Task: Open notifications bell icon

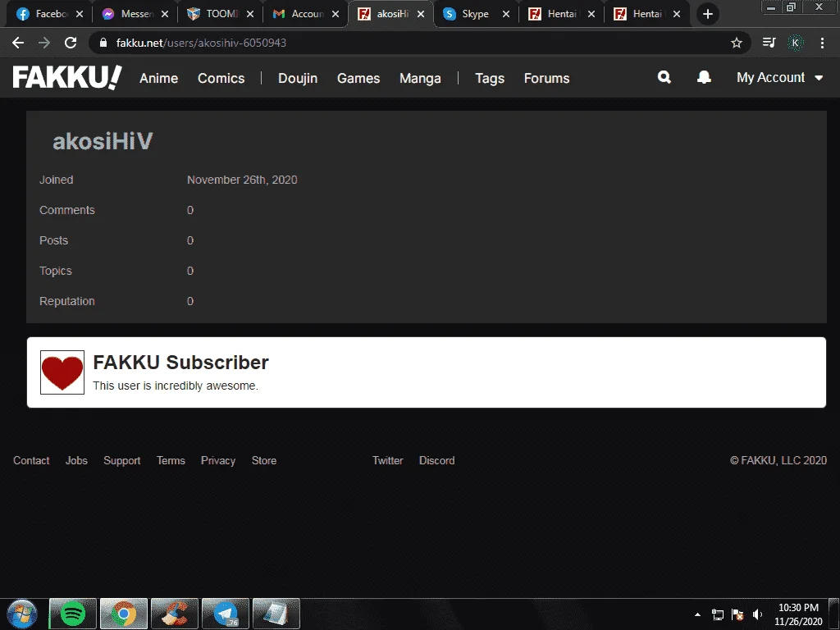Action: click(x=704, y=77)
